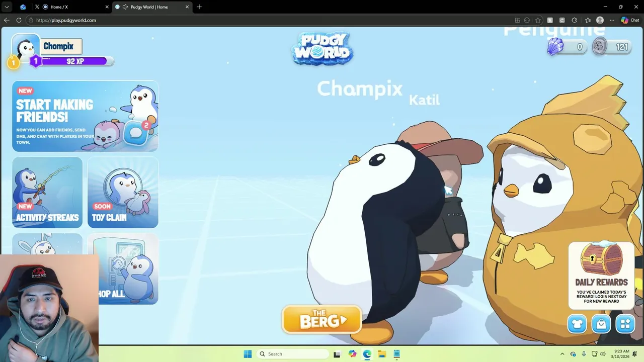Open the favorites list icon
This screenshot has height=362, width=644.
pyautogui.click(x=588, y=20)
